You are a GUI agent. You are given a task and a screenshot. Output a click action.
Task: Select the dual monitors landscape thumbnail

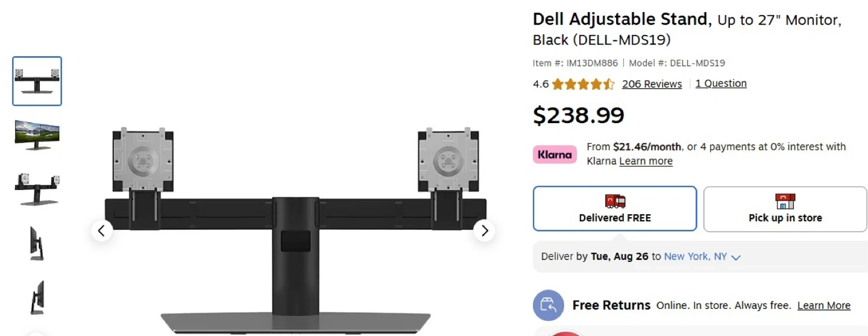click(37, 135)
